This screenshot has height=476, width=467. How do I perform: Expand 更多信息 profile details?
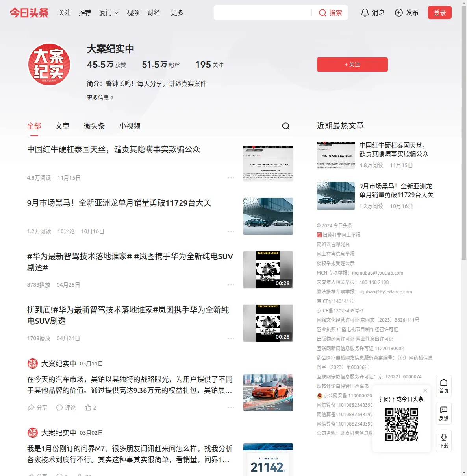(x=100, y=98)
